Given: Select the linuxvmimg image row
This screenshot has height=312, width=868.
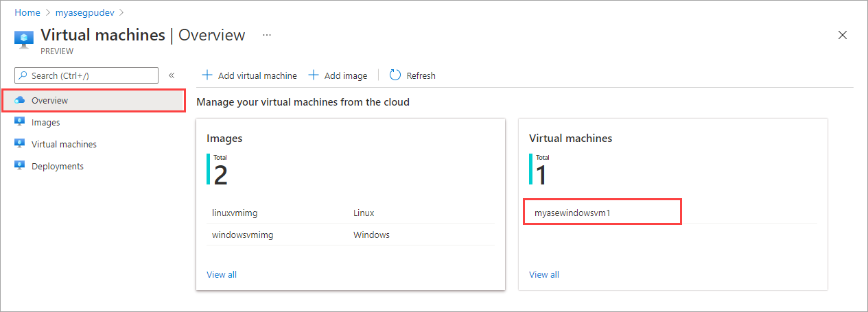Looking at the screenshot, I should click(235, 213).
